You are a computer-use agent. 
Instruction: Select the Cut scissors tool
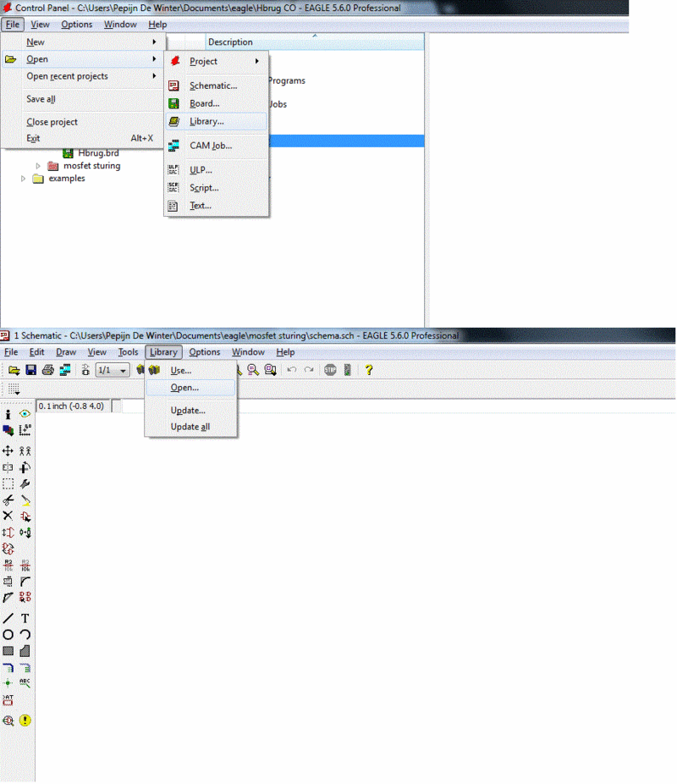click(x=8, y=500)
